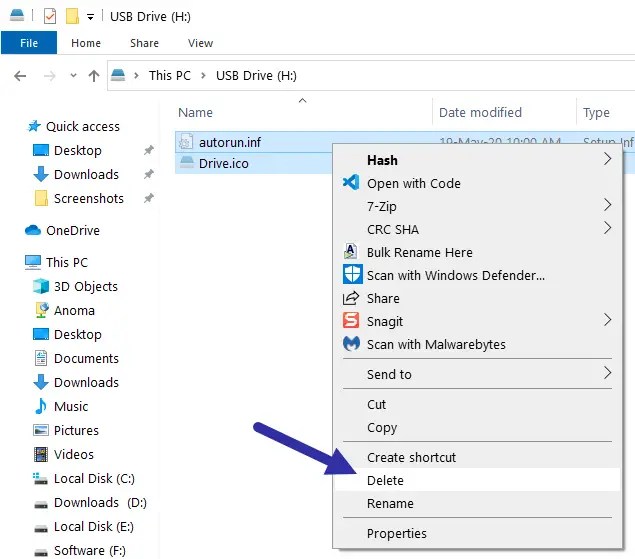Open the Quick Access Toolbar dropdown arrow

(90, 17)
